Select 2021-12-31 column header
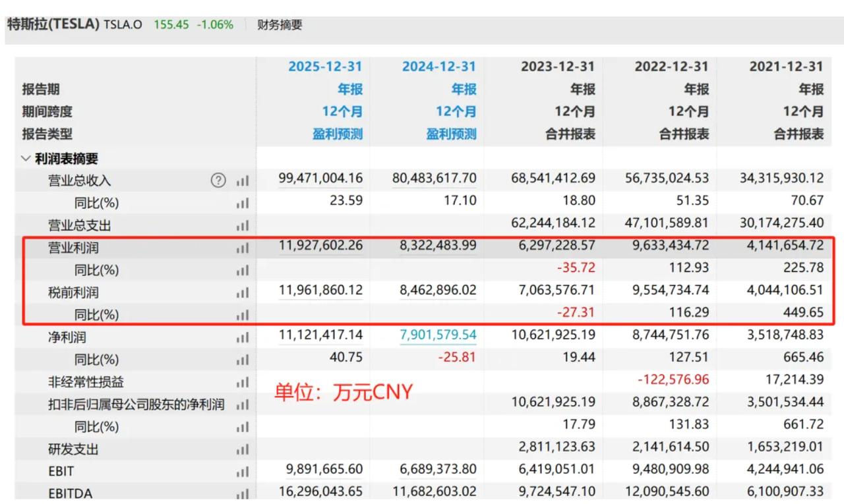 pos(786,67)
